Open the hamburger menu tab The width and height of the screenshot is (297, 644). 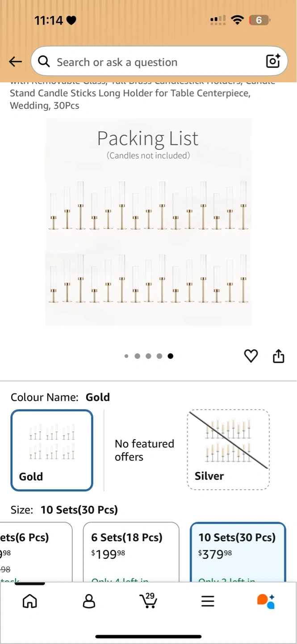(x=208, y=601)
